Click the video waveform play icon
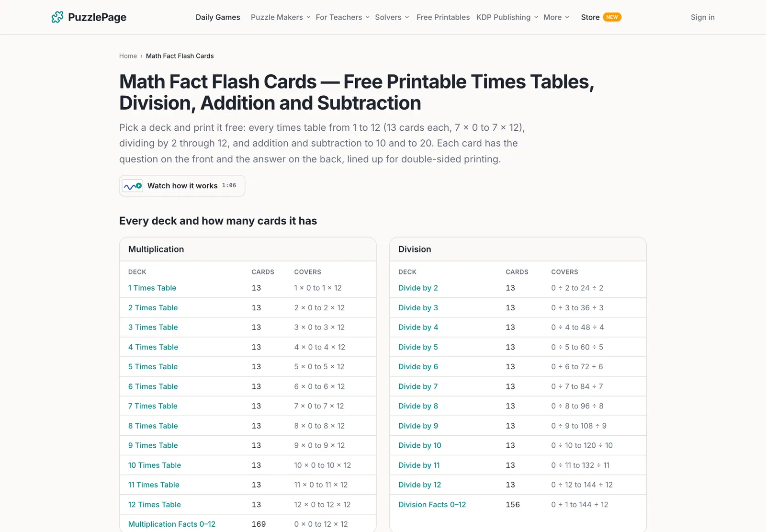 133,186
